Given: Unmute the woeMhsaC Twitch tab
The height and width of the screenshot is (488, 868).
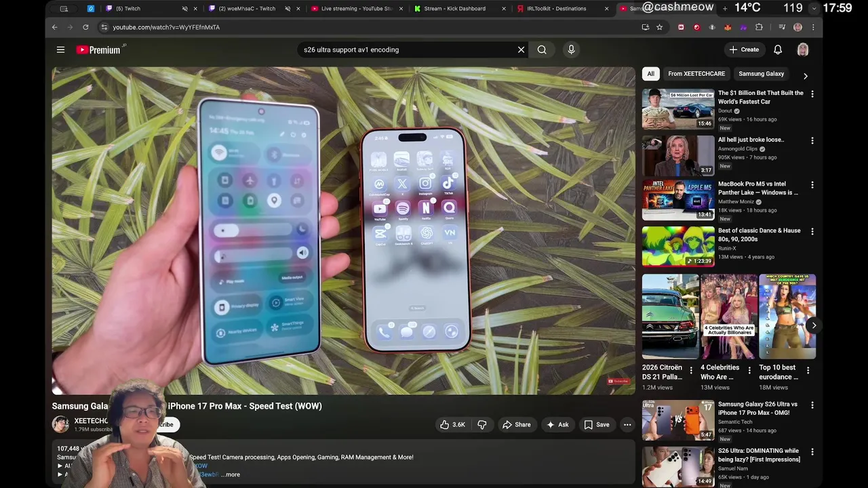Looking at the screenshot, I should (x=288, y=9).
